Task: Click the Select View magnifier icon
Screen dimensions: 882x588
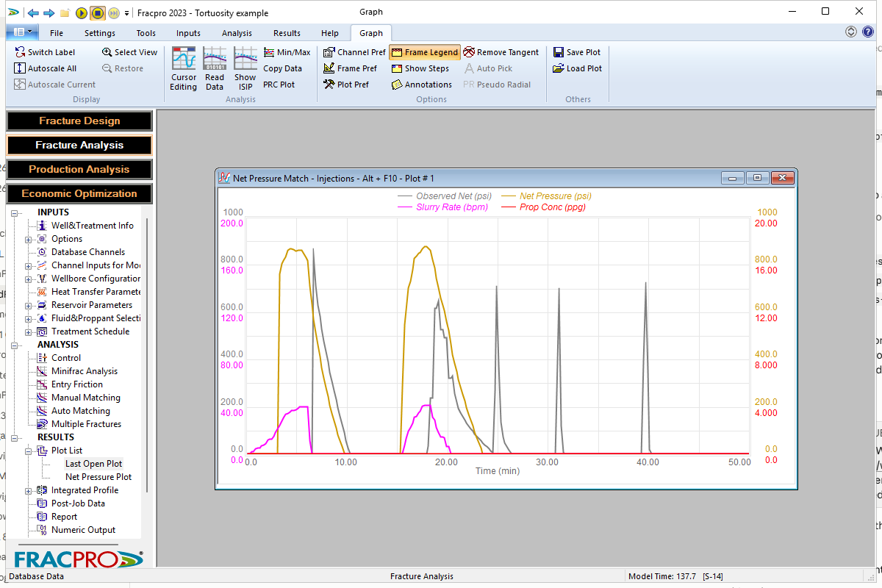Action: pyautogui.click(x=107, y=52)
